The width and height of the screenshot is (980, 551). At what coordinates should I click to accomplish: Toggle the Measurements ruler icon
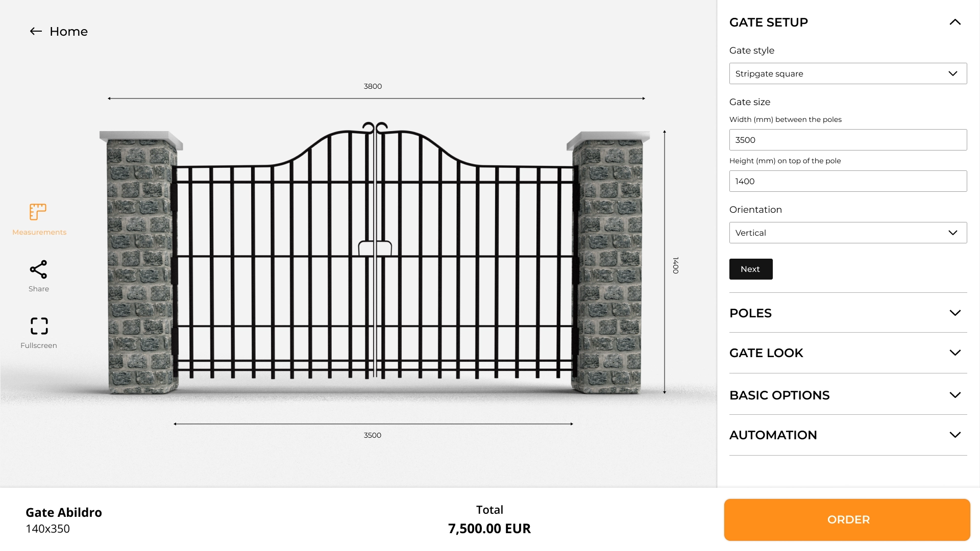point(38,212)
